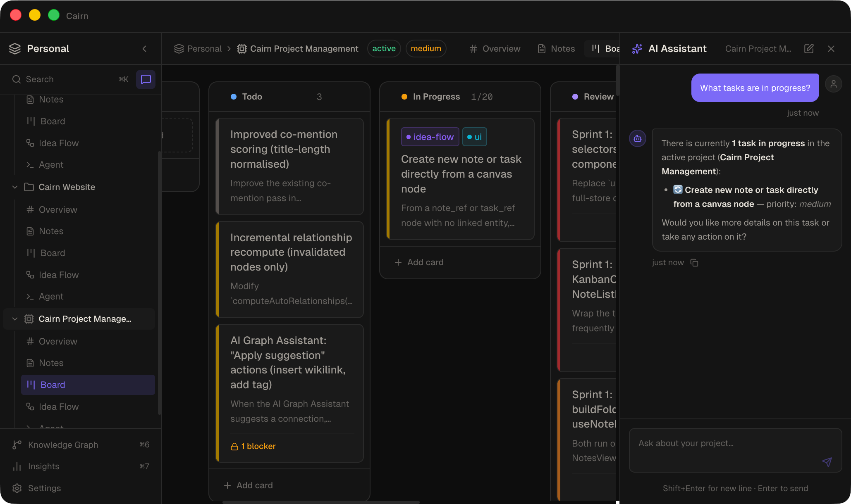Click the Search field in sidebar
851x504 pixels.
pyautogui.click(x=70, y=79)
